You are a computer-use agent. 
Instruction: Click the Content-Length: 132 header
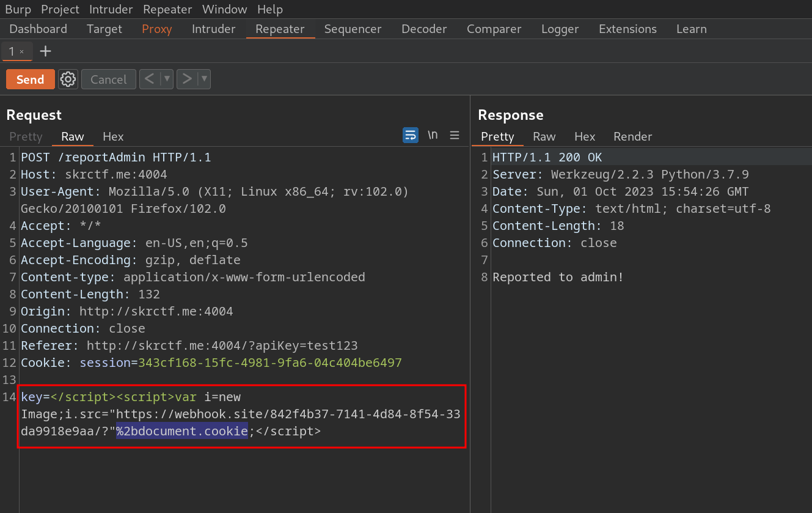pyautogui.click(x=90, y=294)
